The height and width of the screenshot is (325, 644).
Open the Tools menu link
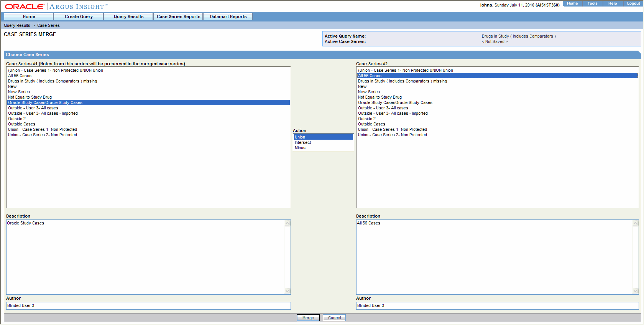coord(592,3)
